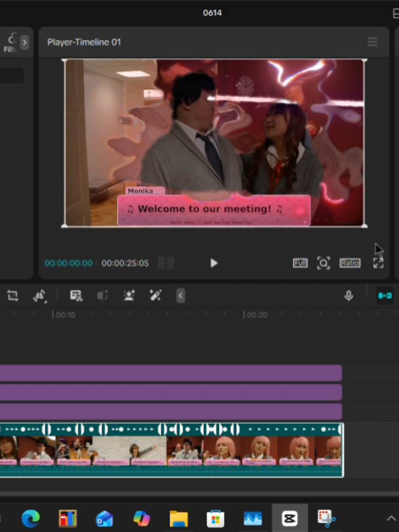Click the crop and rotate tool icon
399x532 pixels.
(13, 296)
